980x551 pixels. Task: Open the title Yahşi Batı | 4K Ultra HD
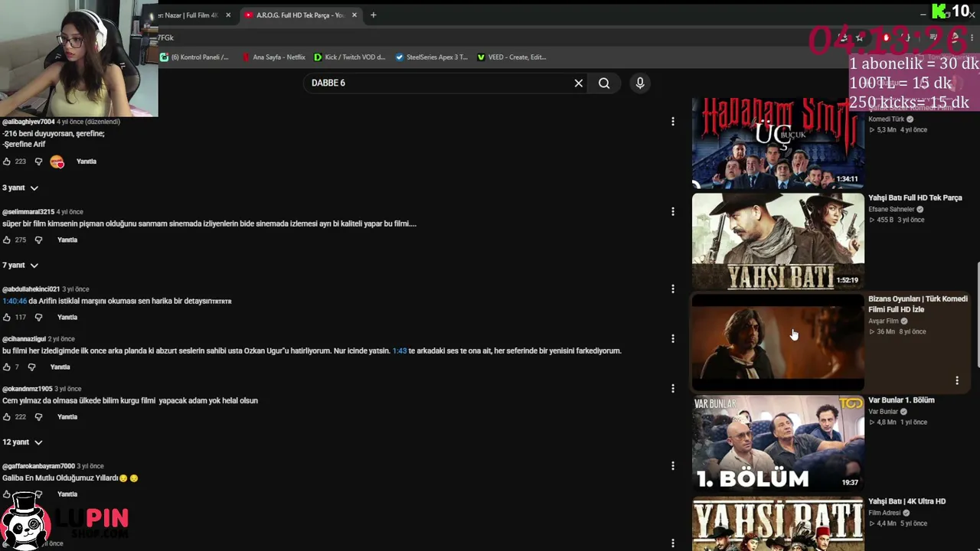tap(906, 501)
